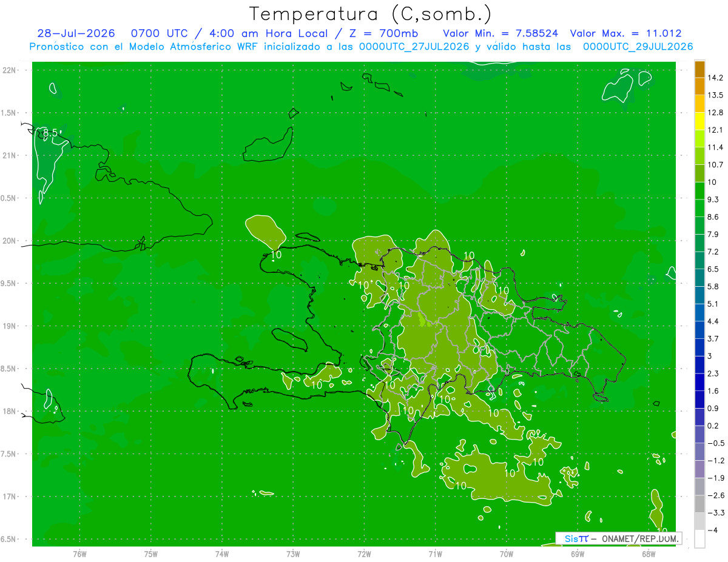
Task: Click the yellow colorbar swatch between 12.8 and 12.1
Action: click(699, 121)
